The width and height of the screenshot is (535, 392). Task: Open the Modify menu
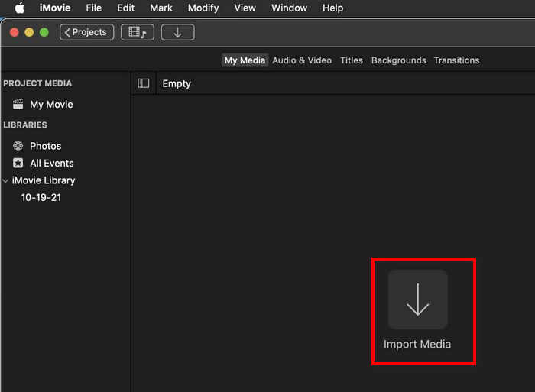point(203,8)
